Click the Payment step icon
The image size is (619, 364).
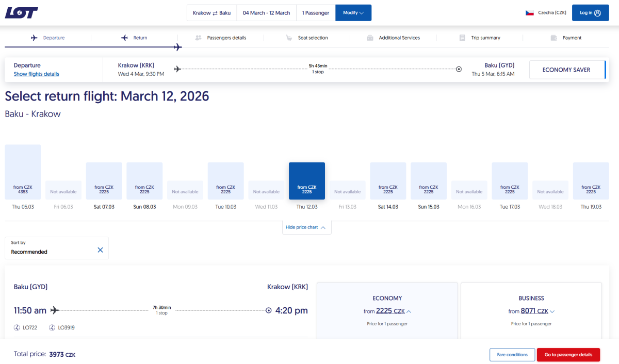[553, 38]
